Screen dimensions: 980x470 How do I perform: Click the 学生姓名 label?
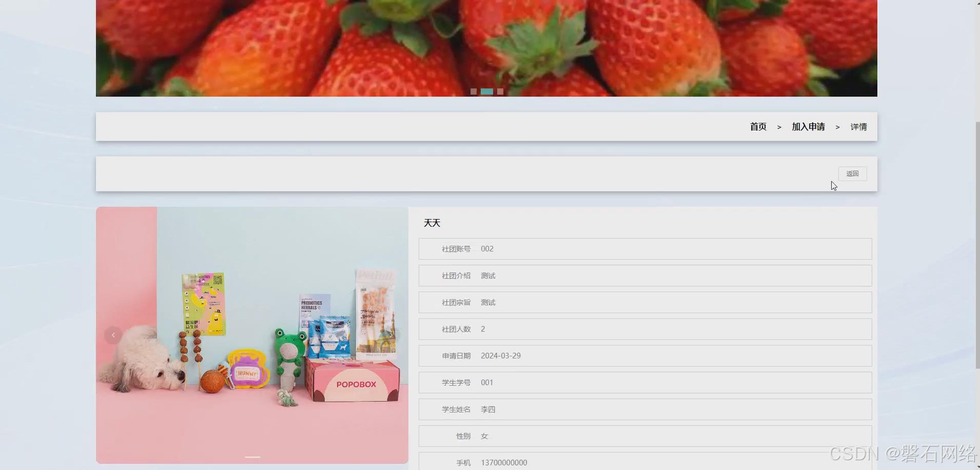[x=456, y=409]
